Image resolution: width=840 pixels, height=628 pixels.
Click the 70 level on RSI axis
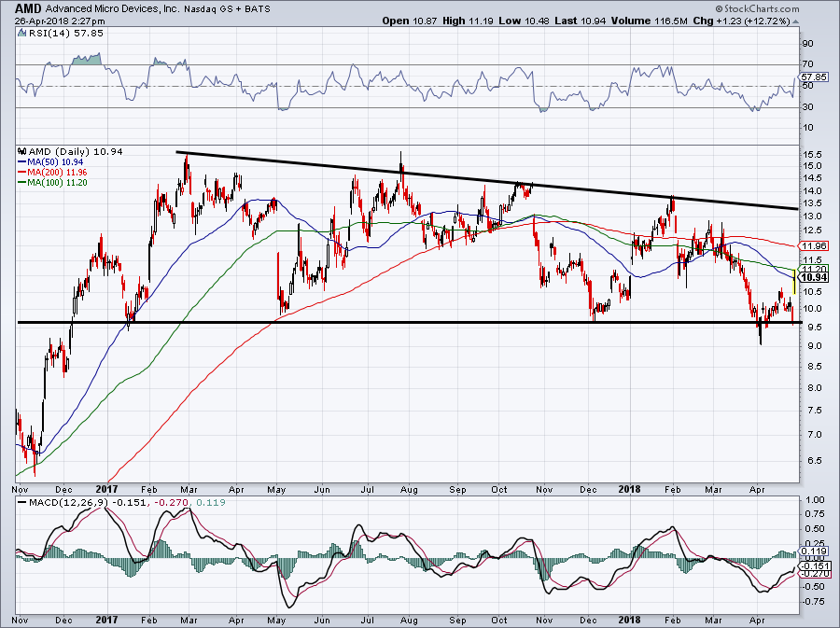click(x=807, y=64)
